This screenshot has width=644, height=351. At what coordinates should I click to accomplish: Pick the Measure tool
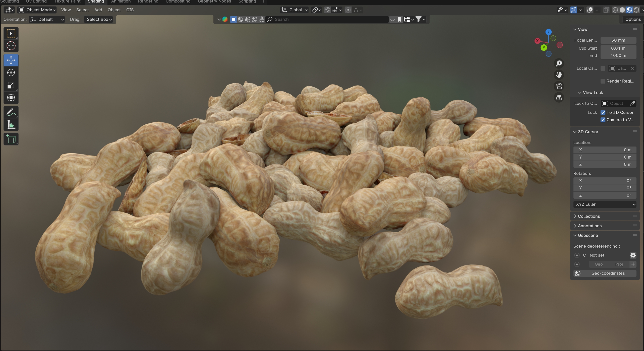(11, 125)
